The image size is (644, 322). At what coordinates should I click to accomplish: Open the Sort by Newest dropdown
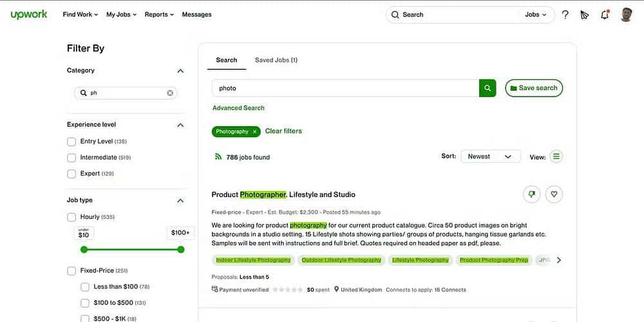click(x=490, y=156)
